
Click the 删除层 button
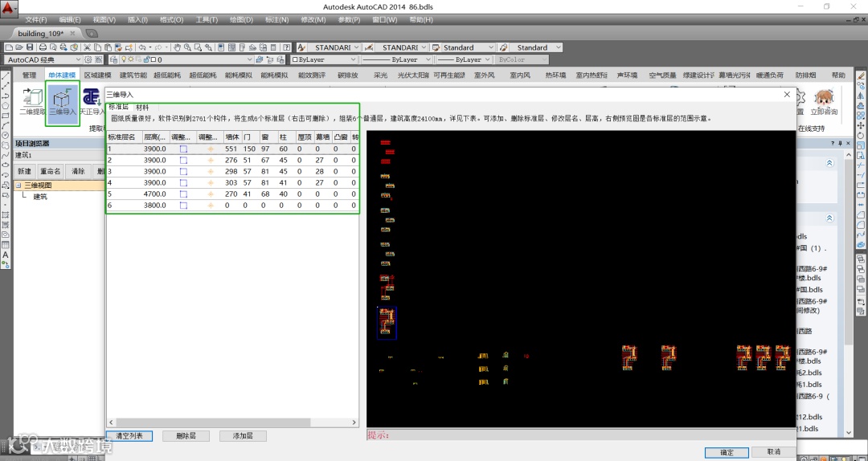coord(186,436)
